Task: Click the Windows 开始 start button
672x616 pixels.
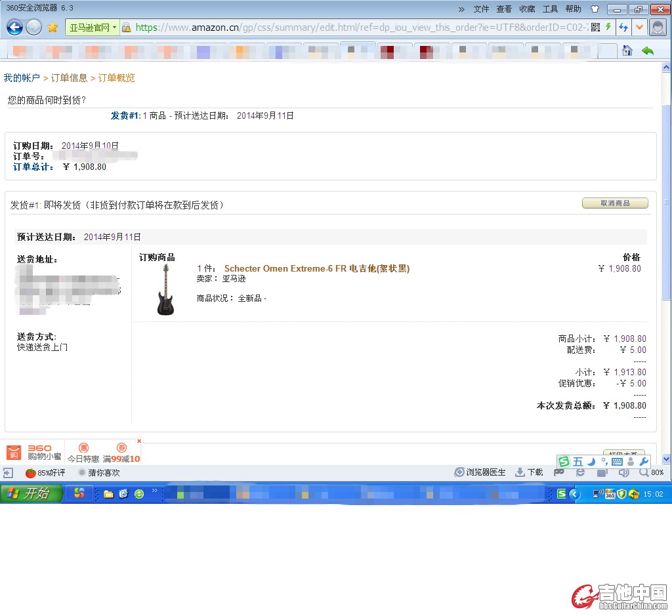Action: click(31, 493)
